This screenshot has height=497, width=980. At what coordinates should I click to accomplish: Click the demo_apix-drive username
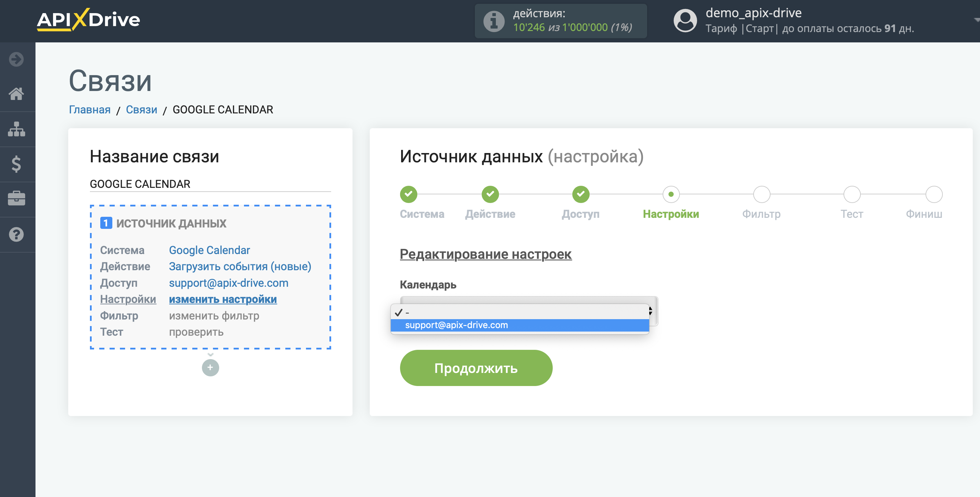(753, 13)
